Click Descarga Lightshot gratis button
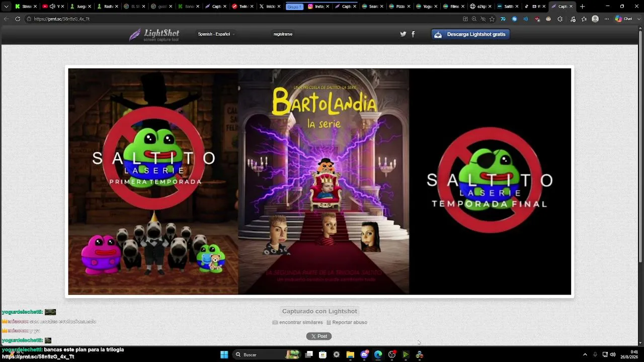Viewport: 644px width, 362px height. [x=470, y=34]
